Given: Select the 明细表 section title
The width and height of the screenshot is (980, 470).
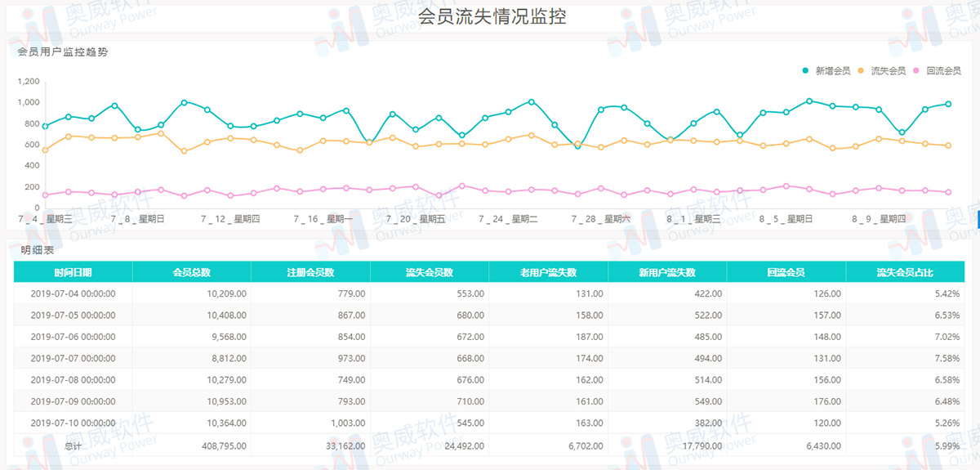Looking at the screenshot, I should coord(36,249).
